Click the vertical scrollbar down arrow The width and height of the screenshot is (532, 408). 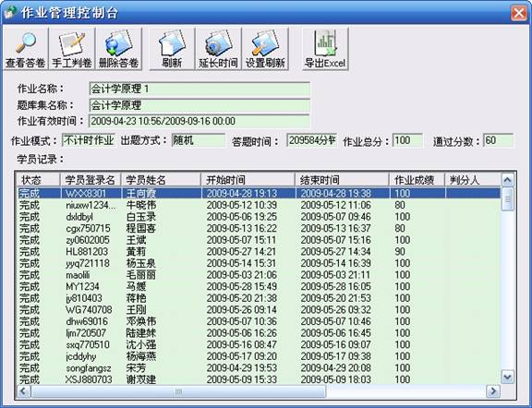[x=508, y=378]
